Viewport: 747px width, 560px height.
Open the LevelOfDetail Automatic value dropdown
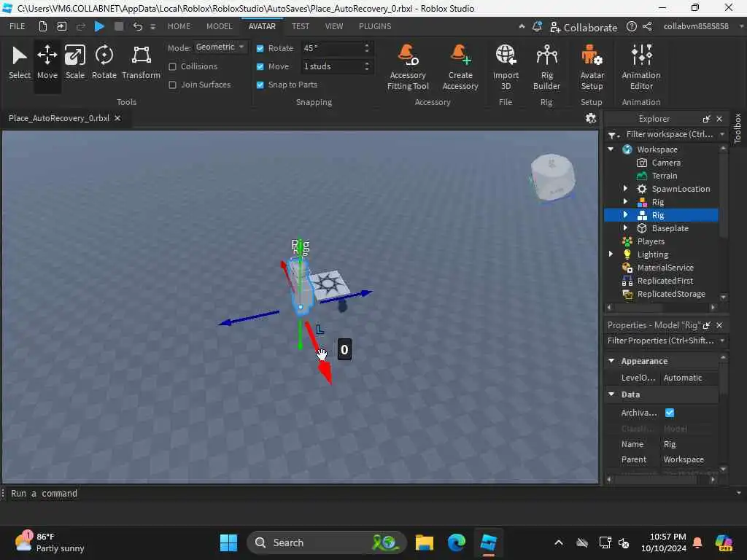click(689, 378)
